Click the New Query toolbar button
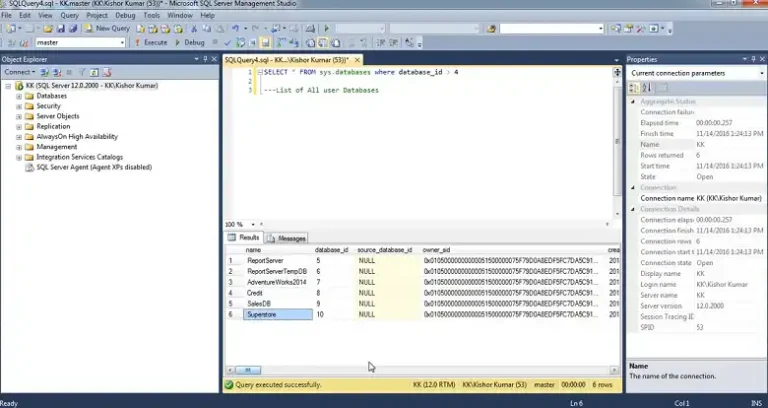768x408 pixels. (107, 28)
